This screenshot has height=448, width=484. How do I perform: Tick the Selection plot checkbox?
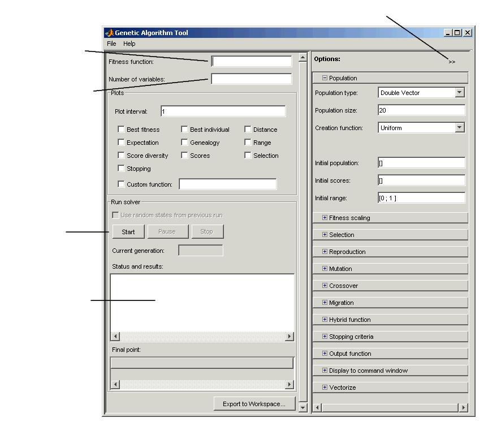248,155
